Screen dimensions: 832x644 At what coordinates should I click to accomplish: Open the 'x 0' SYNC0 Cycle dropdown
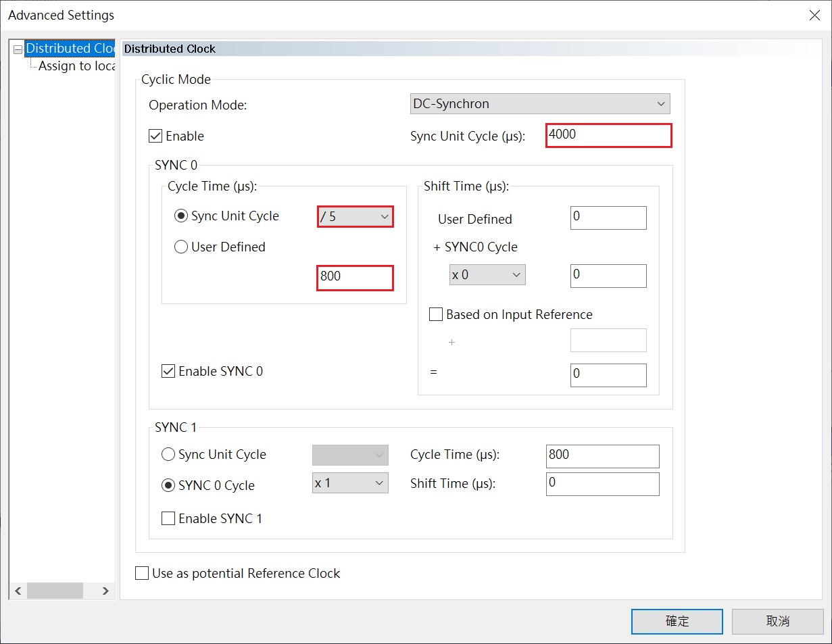[x=487, y=275]
